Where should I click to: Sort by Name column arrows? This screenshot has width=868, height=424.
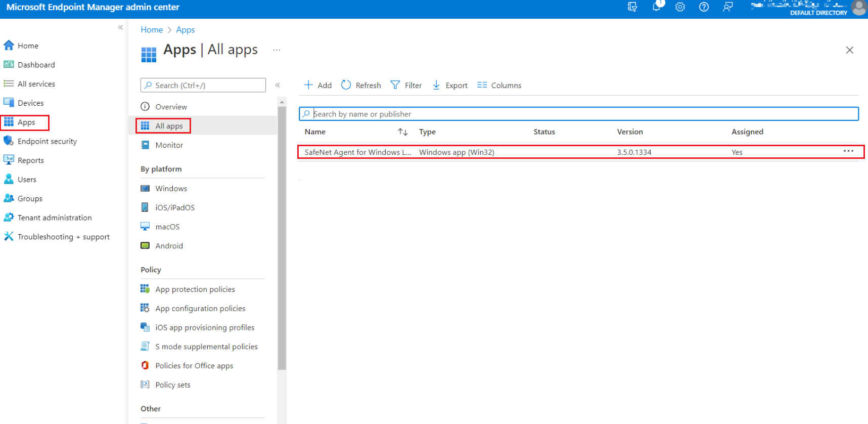pyautogui.click(x=402, y=132)
